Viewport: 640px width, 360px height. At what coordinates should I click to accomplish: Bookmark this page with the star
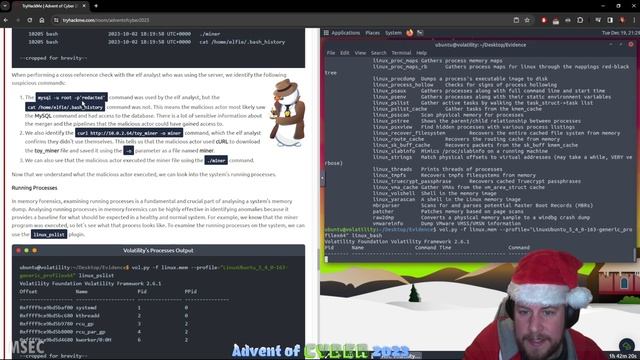pyautogui.click(x=527, y=20)
